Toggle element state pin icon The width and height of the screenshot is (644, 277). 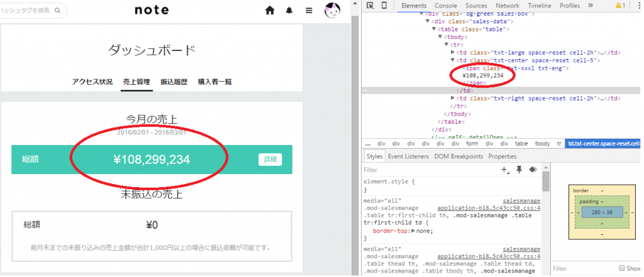click(519, 170)
